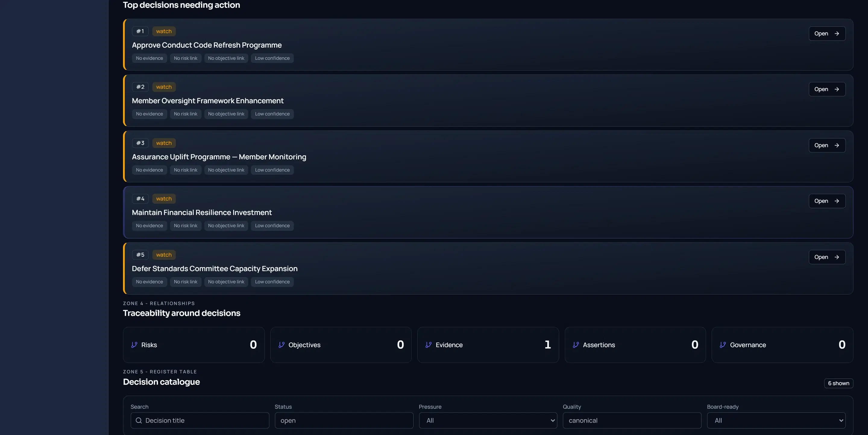Image resolution: width=868 pixels, height=435 pixels.
Task: Open Defer Standards Committee Capacity Expansion decision
Action: tap(827, 257)
